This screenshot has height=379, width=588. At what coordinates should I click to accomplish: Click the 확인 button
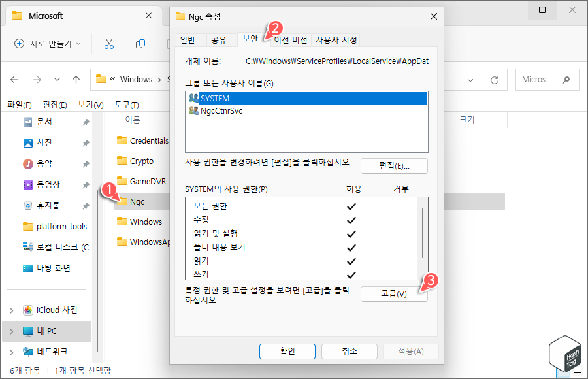pos(287,352)
